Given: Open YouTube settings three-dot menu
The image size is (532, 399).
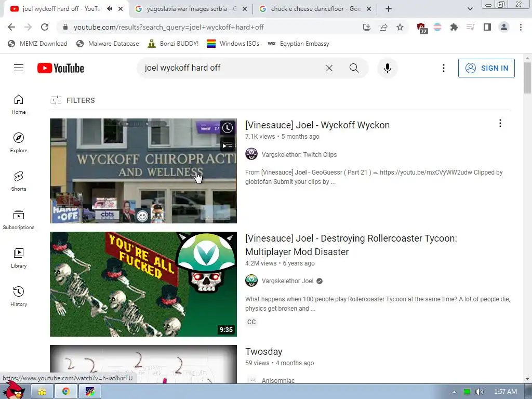Looking at the screenshot, I should [443, 68].
